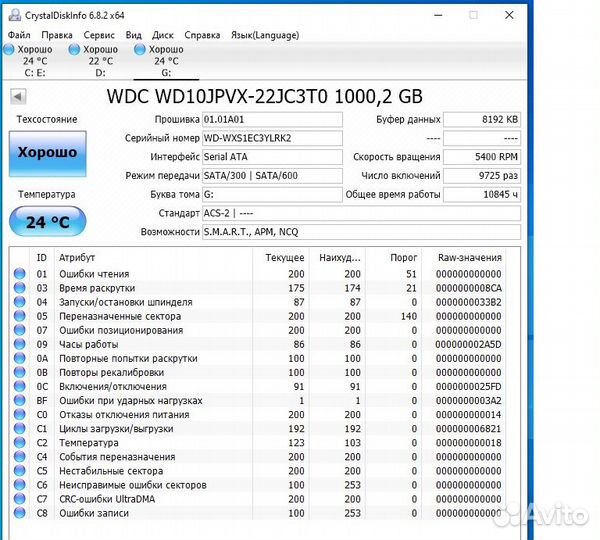Select the CRC-ошибки UltraDMA attribute name
The height and width of the screenshot is (540, 600).
pos(107,499)
